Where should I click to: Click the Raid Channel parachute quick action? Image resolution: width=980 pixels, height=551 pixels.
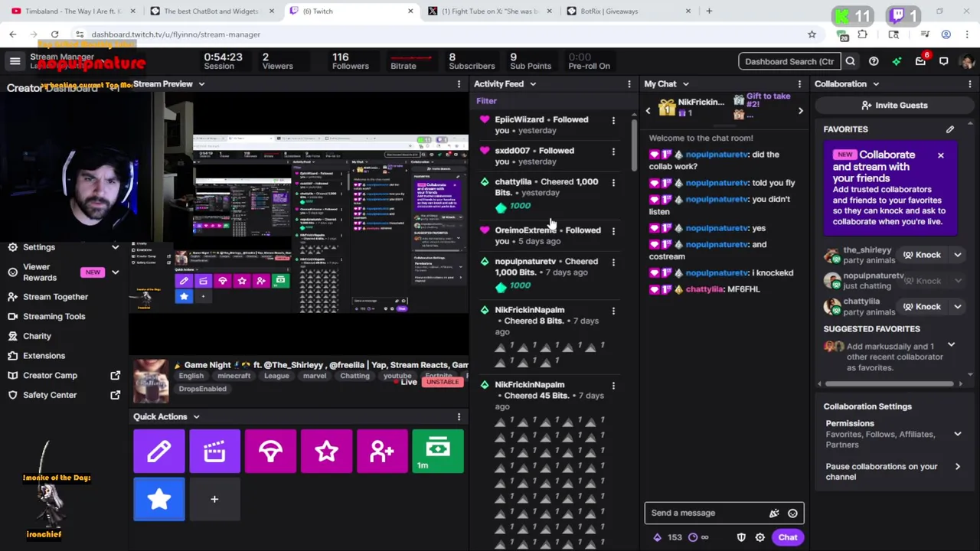[270, 452]
